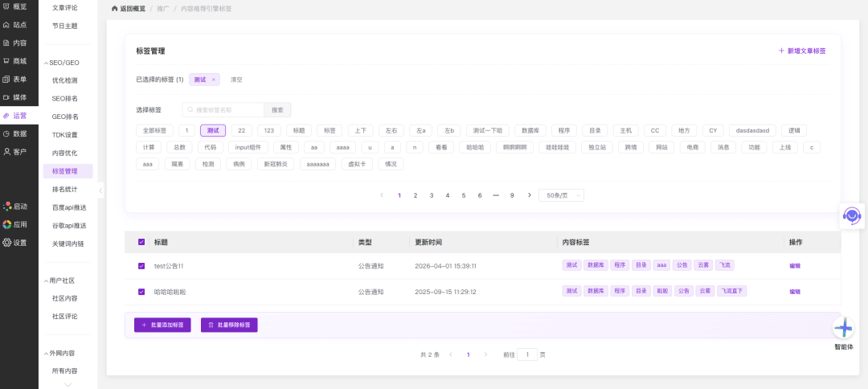Open GEO排名 menu item
Image resolution: width=868 pixels, height=389 pixels.
coord(65,117)
